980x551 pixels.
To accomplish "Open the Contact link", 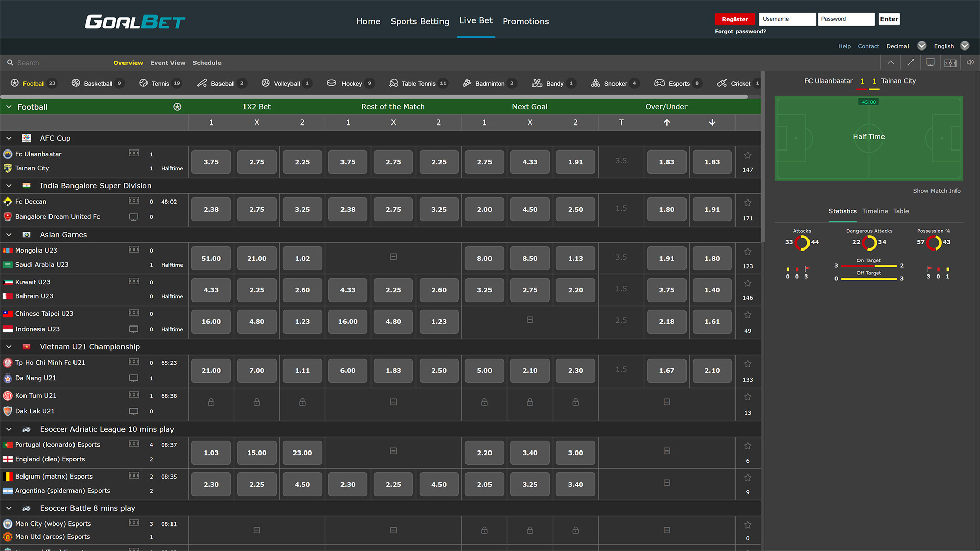I will click(x=868, y=46).
